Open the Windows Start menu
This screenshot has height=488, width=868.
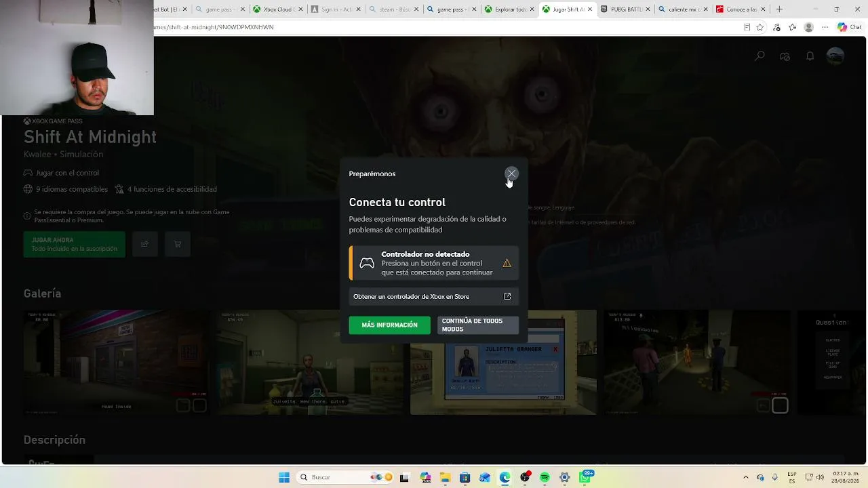coord(284,477)
